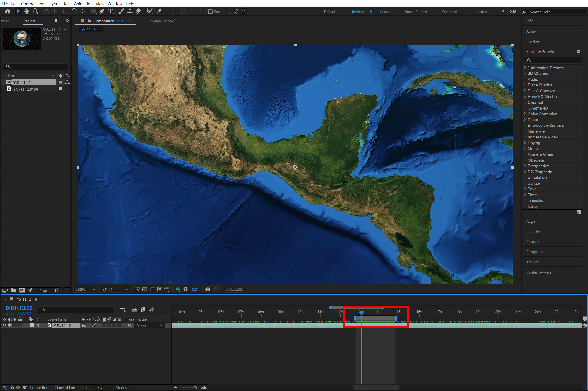Select the Puppet Pin tool
The height and width of the screenshot is (391, 588).
[x=159, y=11]
